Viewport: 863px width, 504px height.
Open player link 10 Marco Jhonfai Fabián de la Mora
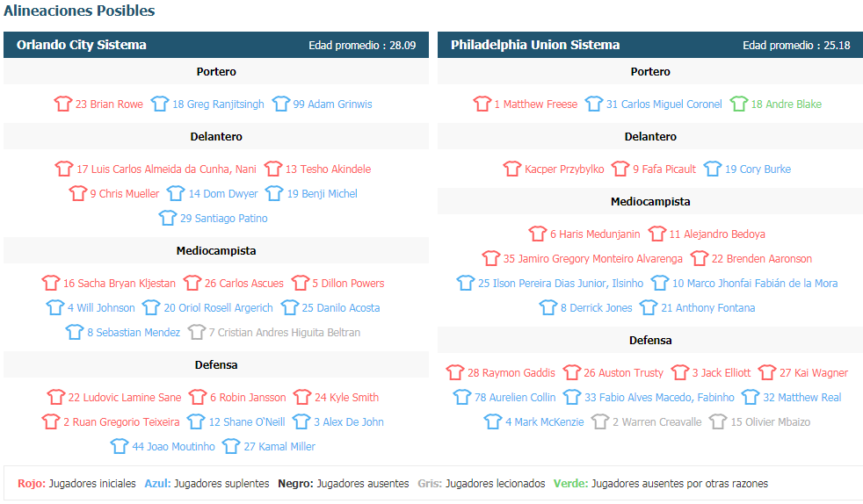pos(755,283)
